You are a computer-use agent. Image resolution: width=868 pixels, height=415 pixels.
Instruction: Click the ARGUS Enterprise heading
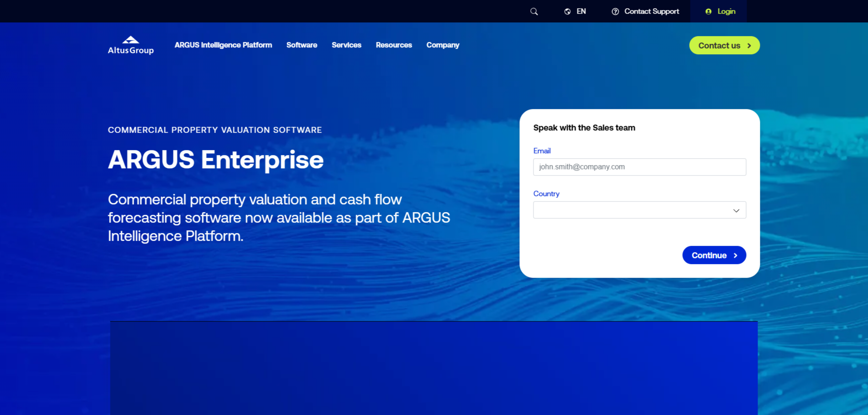pyautogui.click(x=215, y=160)
